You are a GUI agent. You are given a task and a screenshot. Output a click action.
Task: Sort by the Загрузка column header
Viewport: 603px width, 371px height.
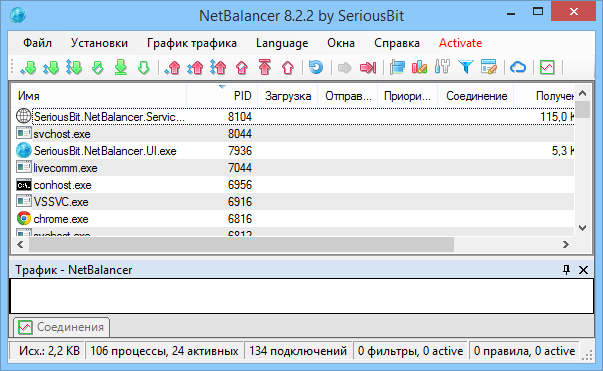pos(288,96)
